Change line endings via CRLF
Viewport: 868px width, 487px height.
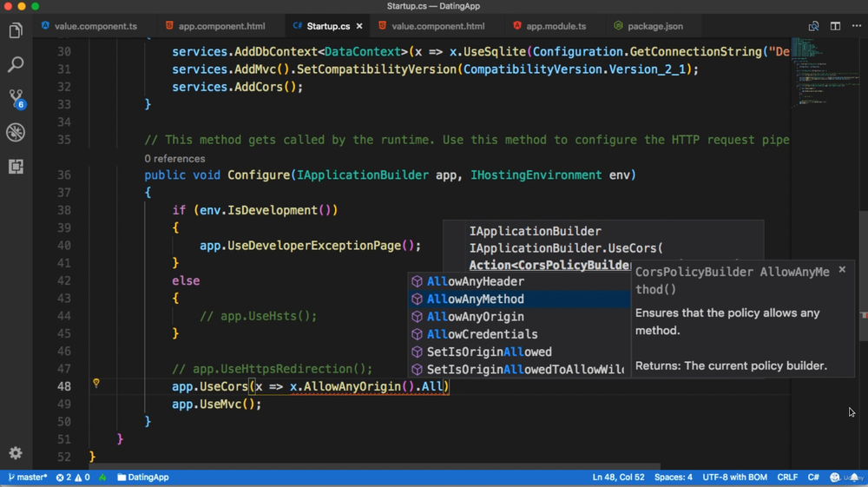click(787, 477)
